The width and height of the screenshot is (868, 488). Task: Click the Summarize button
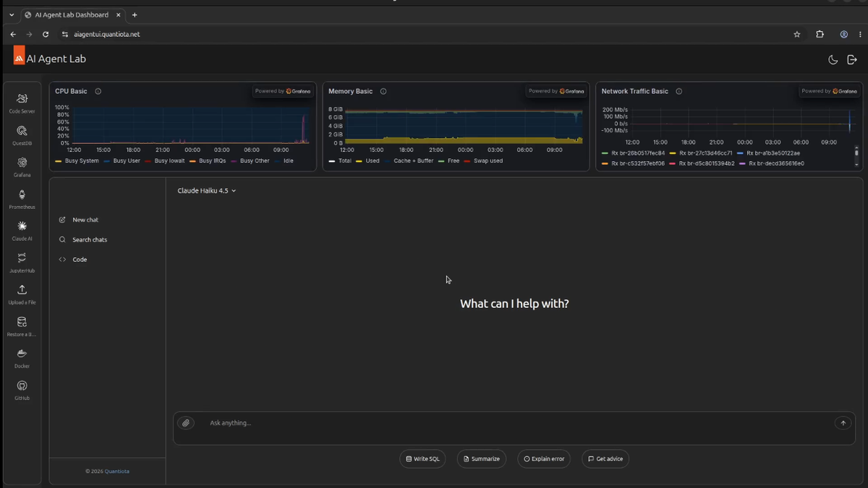tap(482, 459)
